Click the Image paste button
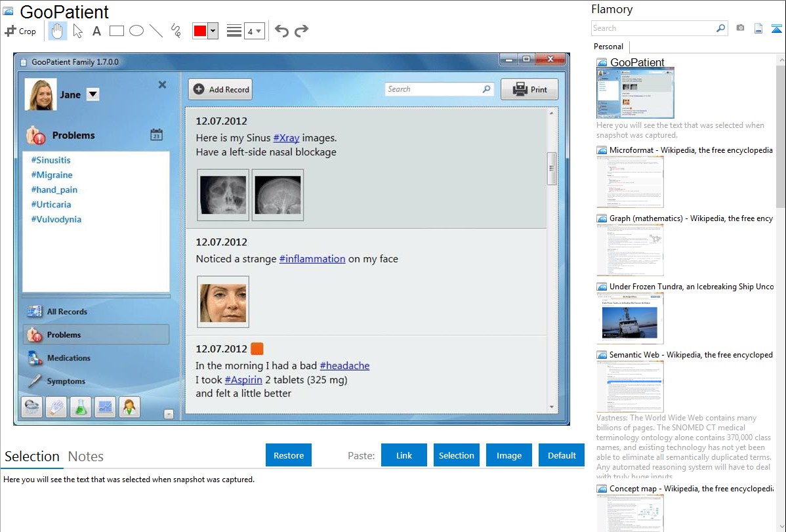 click(508, 455)
